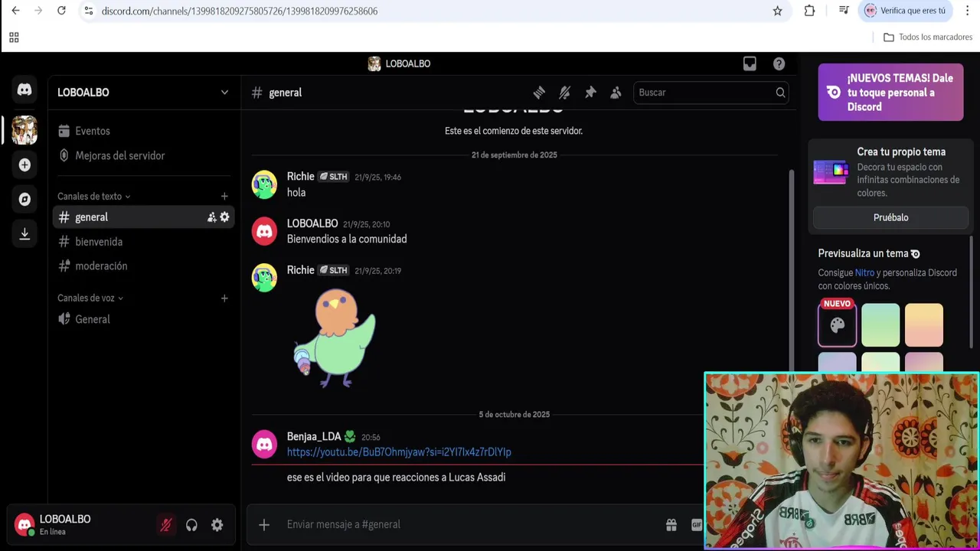
Task: Open the GIF picker icon
Action: 696,524
